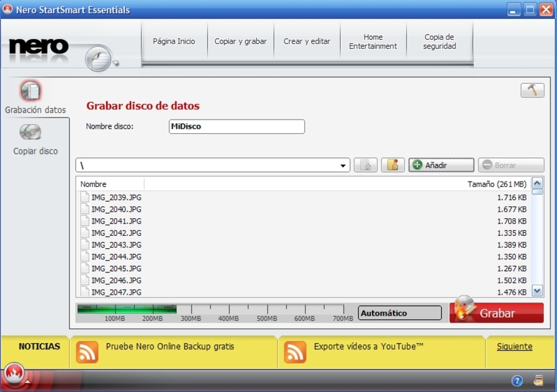
Task: Switch to the Página Inicio tab
Action: (174, 41)
